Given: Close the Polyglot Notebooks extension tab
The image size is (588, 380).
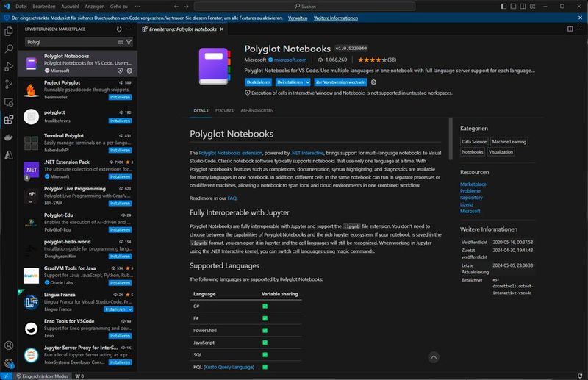Looking at the screenshot, I should click(x=222, y=29).
